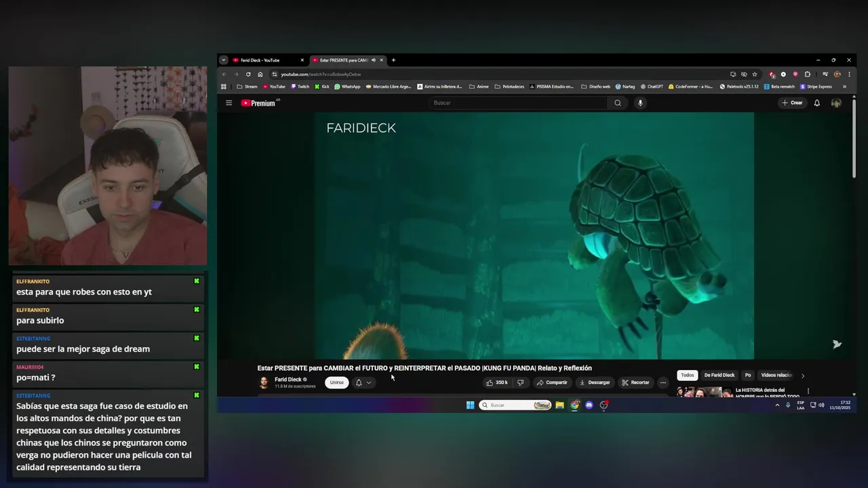Click the Recortar clip button
This screenshot has width=868, height=488.
(636, 382)
